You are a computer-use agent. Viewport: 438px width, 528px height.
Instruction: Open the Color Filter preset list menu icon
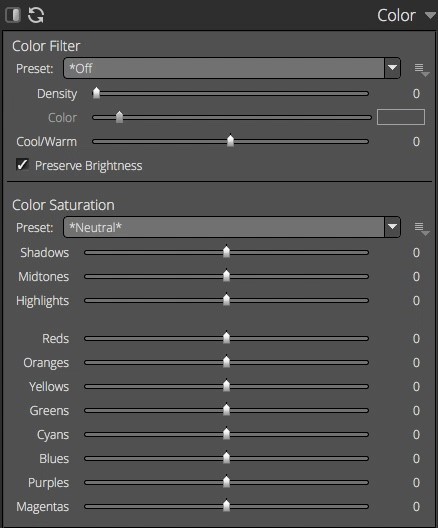pos(422,70)
